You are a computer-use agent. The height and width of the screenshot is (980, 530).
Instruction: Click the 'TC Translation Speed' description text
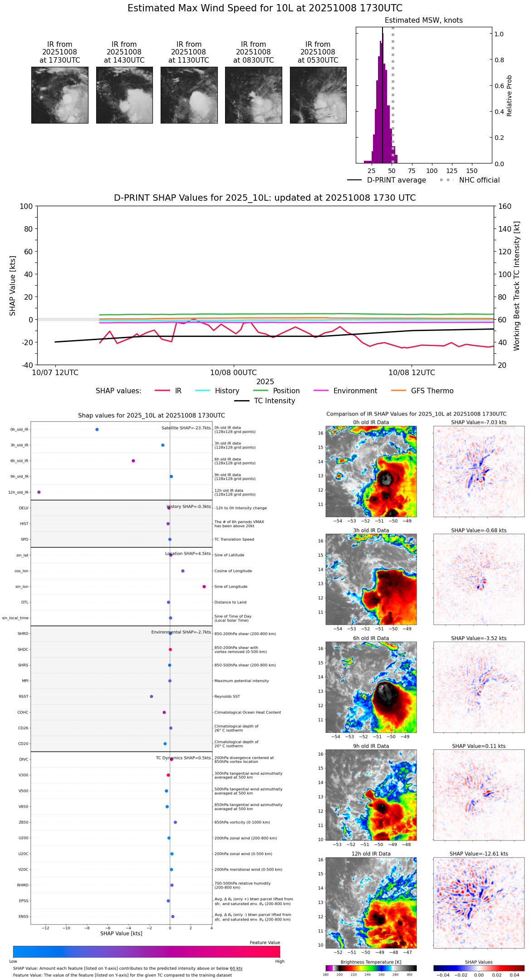[x=234, y=539]
